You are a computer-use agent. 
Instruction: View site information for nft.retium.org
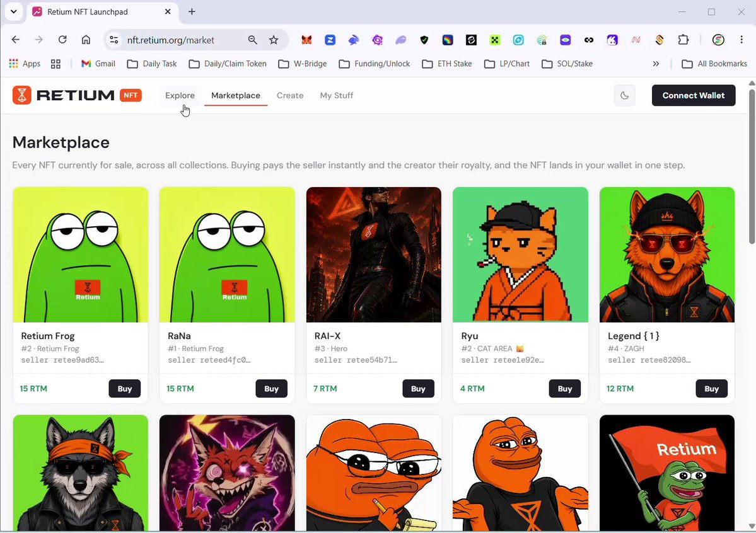point(113,40)
